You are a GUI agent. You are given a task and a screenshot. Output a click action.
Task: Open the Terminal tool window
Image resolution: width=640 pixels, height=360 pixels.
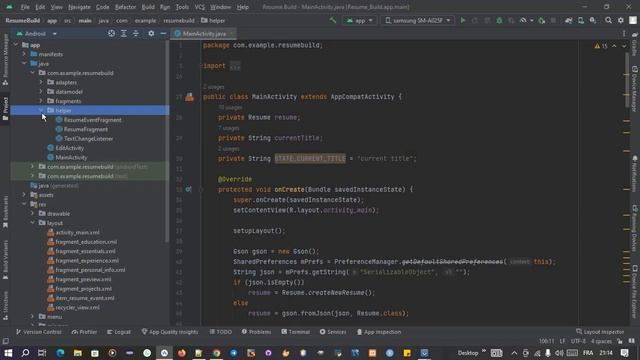coord(296,332)
